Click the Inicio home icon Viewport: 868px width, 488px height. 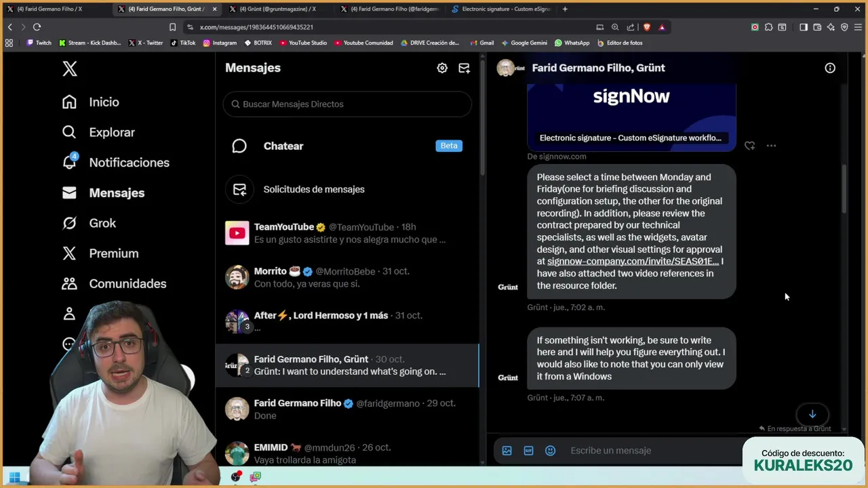[x=69, y=102]
